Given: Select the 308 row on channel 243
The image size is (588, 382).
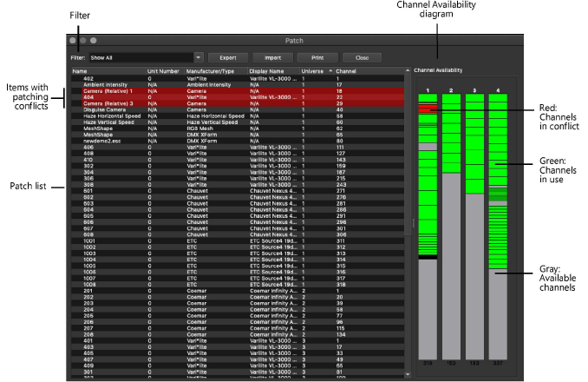Looking at the screenshot, I should pyautogui.click(x=238, y=185).
